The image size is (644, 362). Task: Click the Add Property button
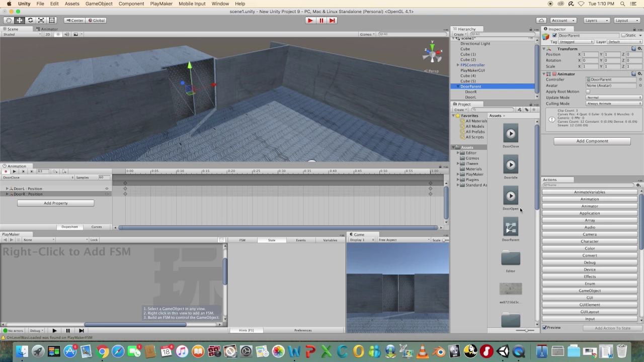(55, 203)
